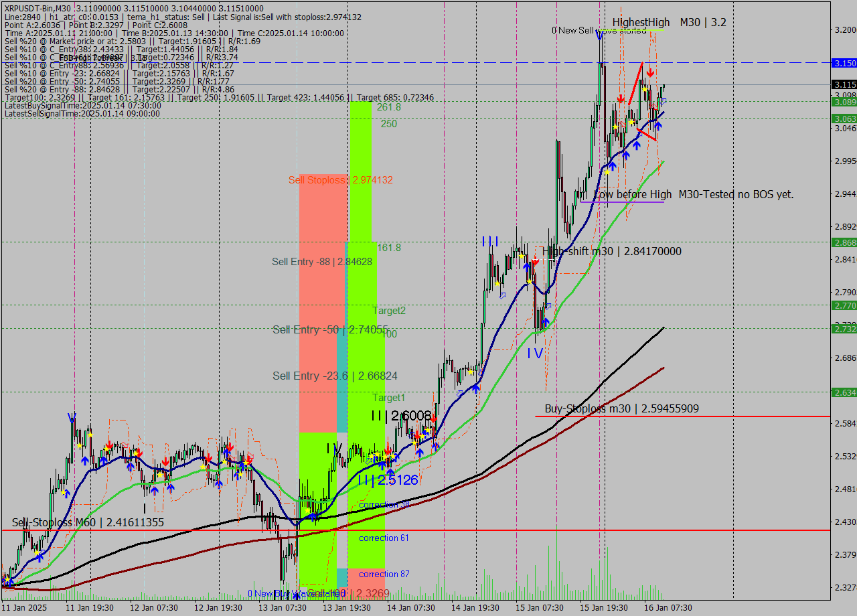
Task: Click the '261.8' Fibonacci level label
Action: (388, 107)
